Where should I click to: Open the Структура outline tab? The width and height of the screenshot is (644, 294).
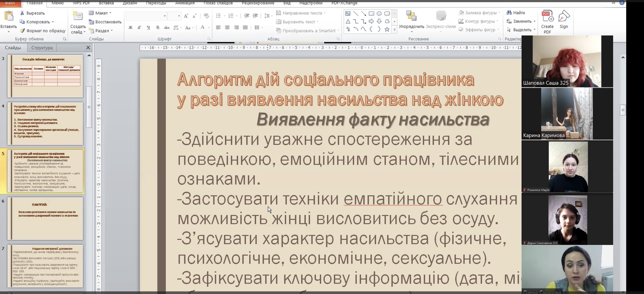pyautogui.click(x=42, y=48)
